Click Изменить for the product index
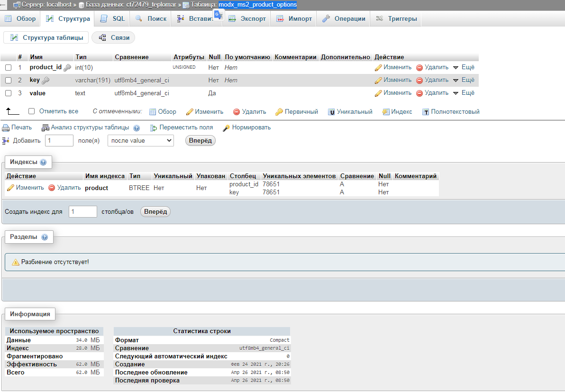Viewport: 565px width, 392px height. click(26, 188)
